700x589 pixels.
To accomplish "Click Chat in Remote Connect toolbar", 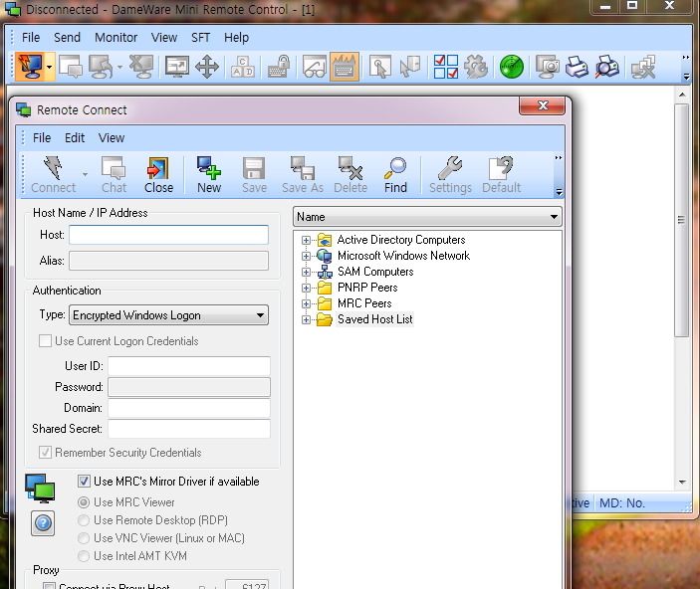I will (114, 174).
